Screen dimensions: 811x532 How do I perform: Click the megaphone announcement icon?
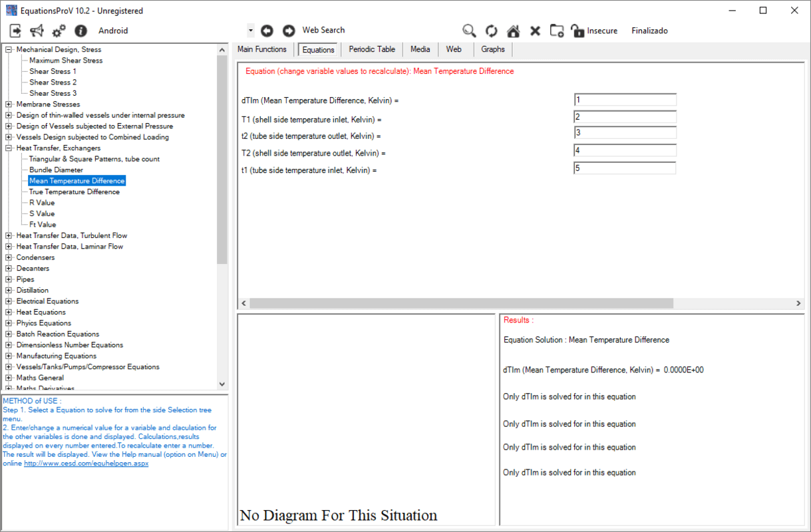click(37, 31)
